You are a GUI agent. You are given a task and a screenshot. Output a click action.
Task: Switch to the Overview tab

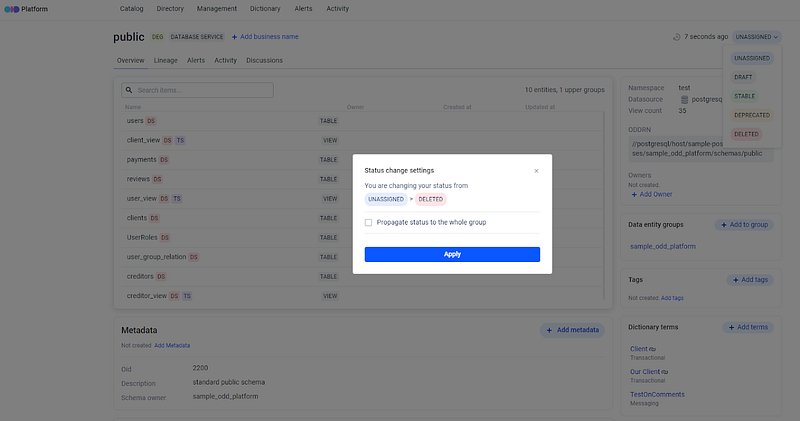tap(131, 60)
